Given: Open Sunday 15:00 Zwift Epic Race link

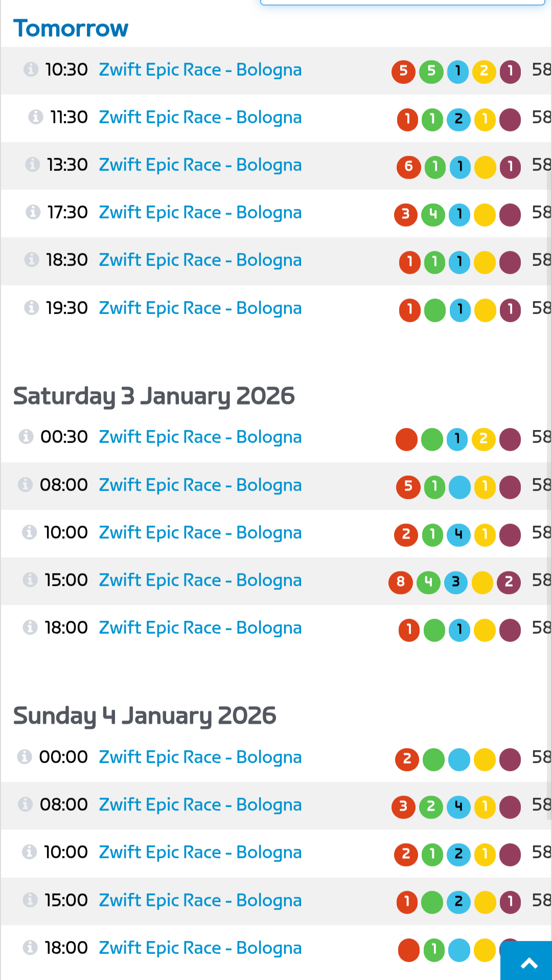Looking at the screenshot, I should (x=200, y=900).
